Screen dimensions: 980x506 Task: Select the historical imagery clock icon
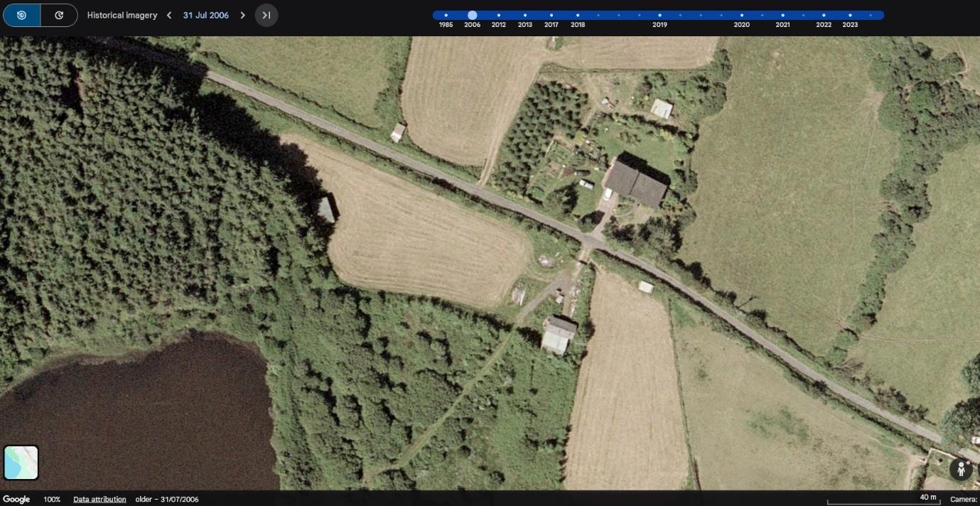pyautogui.click(x=59, y=14)
